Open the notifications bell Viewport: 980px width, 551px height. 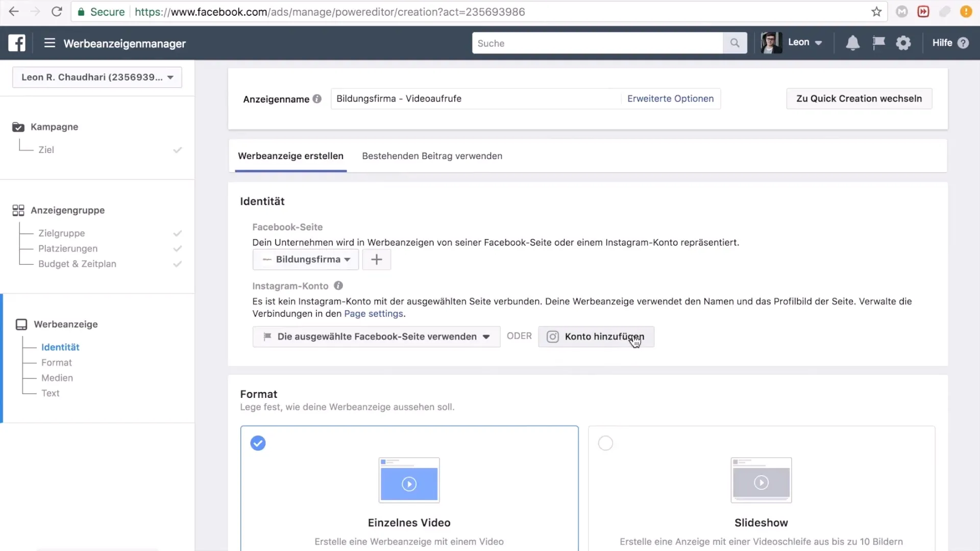[852, 43]
